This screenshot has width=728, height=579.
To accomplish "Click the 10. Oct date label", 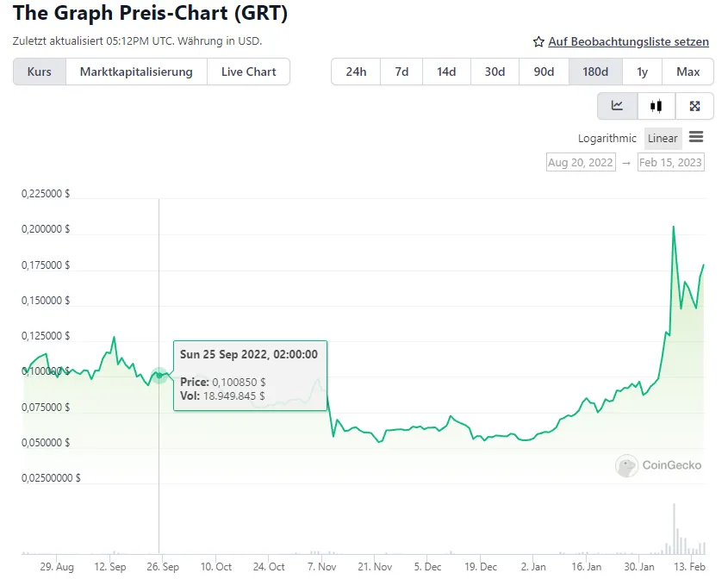I will coord(216,567).
